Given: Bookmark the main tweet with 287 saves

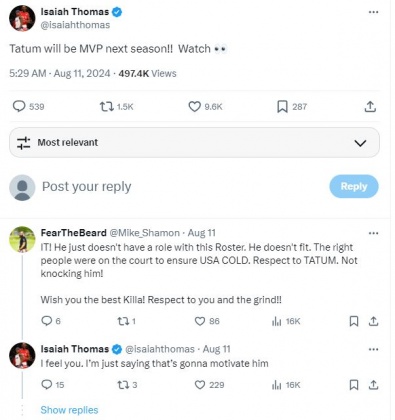Looking at the screenshot, I should (x=282, y=107).
